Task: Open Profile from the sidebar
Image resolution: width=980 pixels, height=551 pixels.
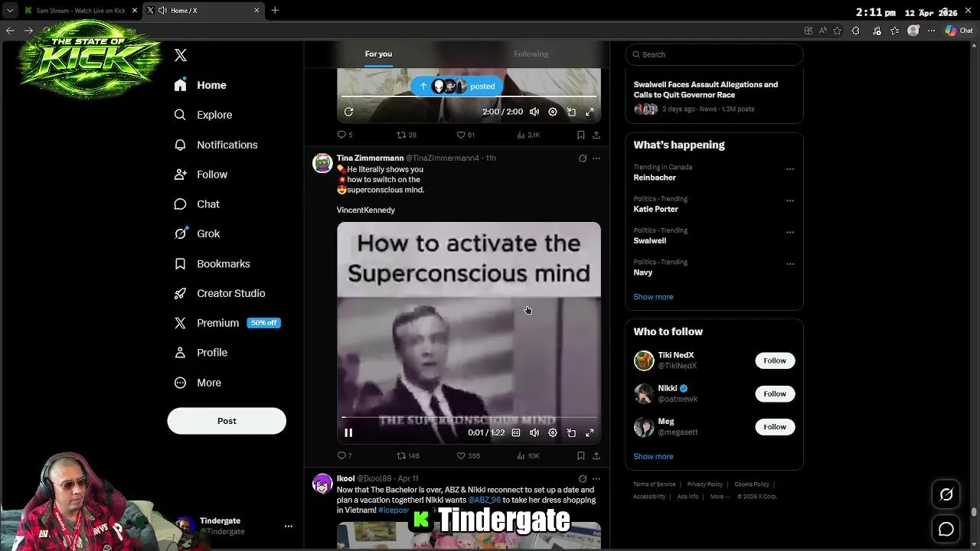Action: pos(201,353)
